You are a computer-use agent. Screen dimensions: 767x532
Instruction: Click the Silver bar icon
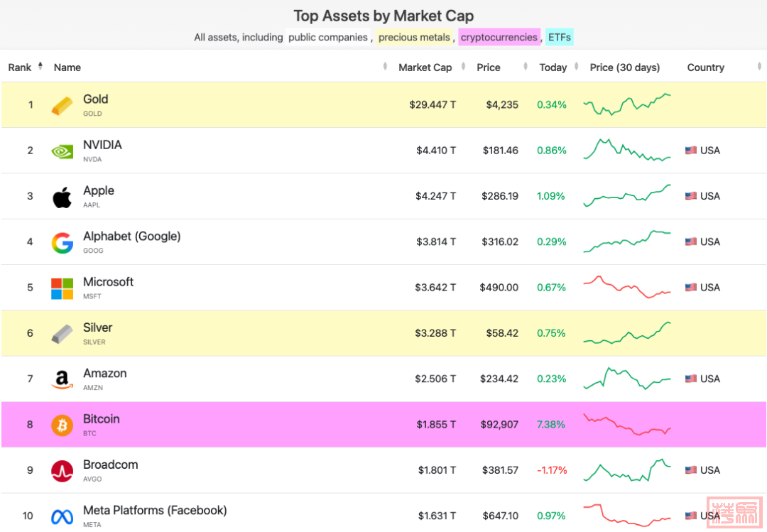[x=62, y=334]
